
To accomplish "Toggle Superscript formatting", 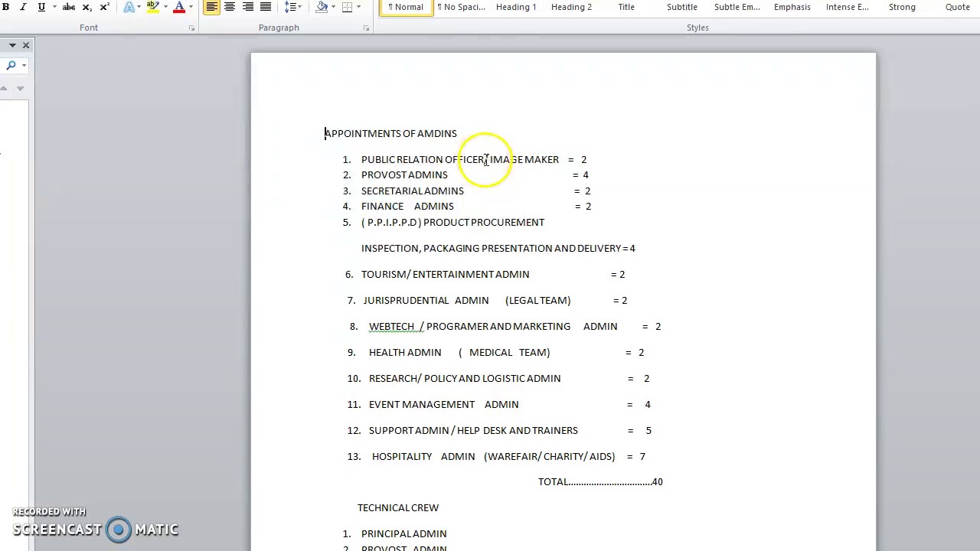I will coord(105,7).
